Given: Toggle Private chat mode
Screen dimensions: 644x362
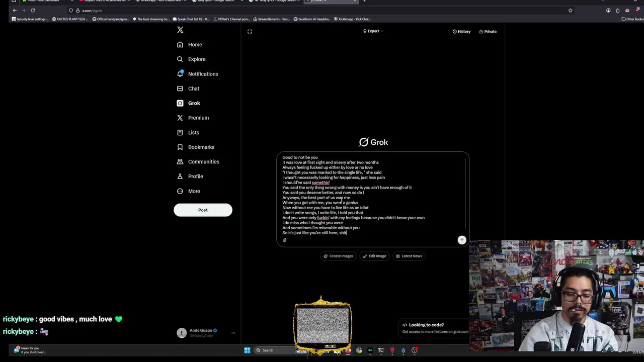Looking at the screenshot, I should [488, 31].
